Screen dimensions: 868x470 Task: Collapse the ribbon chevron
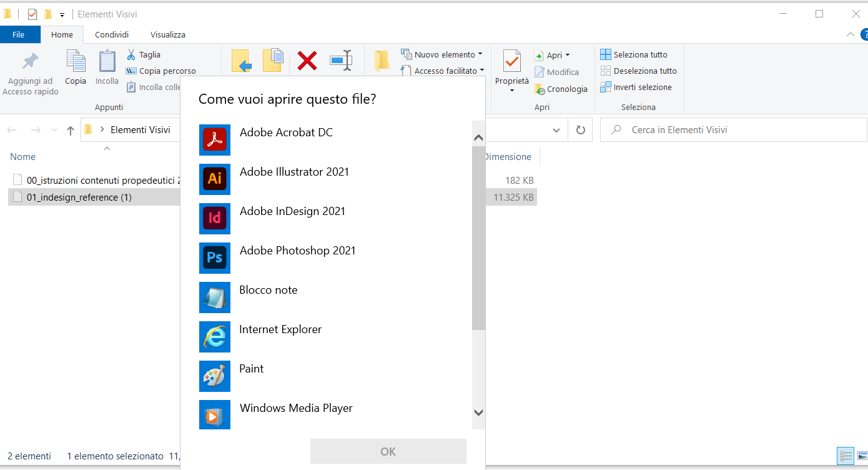(850, 34)
